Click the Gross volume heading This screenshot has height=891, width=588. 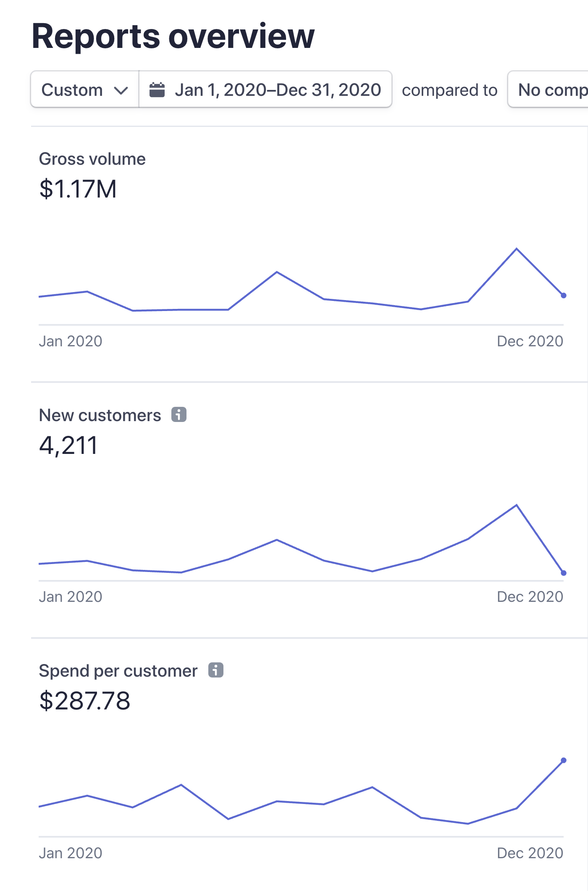(92, 159)
